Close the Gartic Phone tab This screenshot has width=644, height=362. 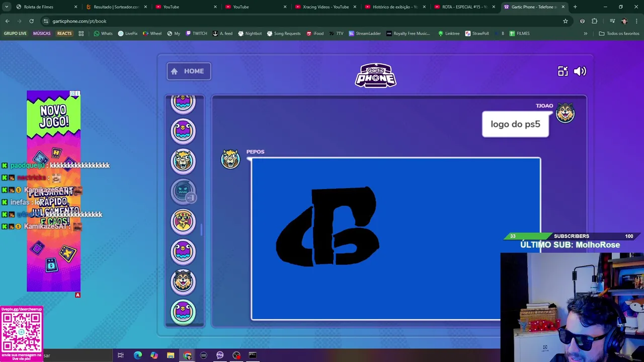coord(563,7)
